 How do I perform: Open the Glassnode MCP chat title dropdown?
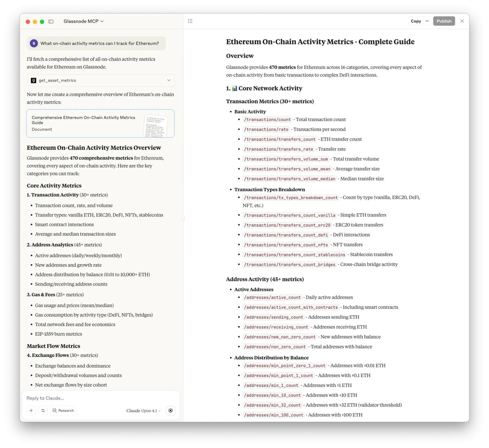(83, 21)
